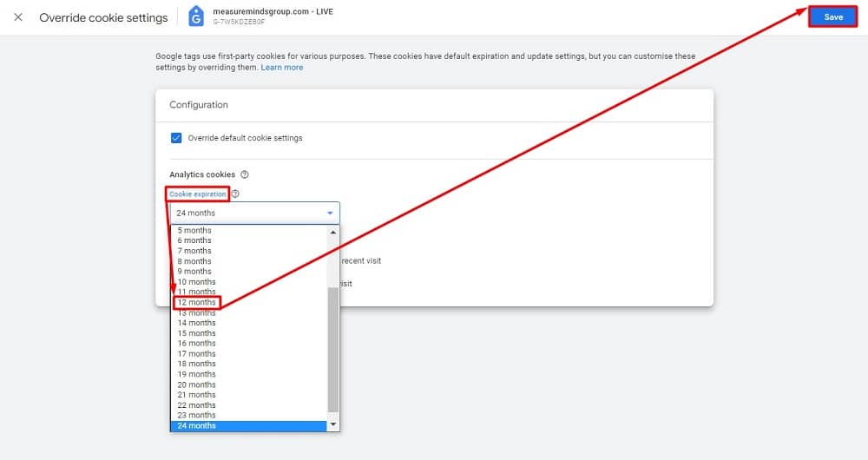Select 6 months from the list
This screenshot has height=460, width=868.
[x=248, y=240]
